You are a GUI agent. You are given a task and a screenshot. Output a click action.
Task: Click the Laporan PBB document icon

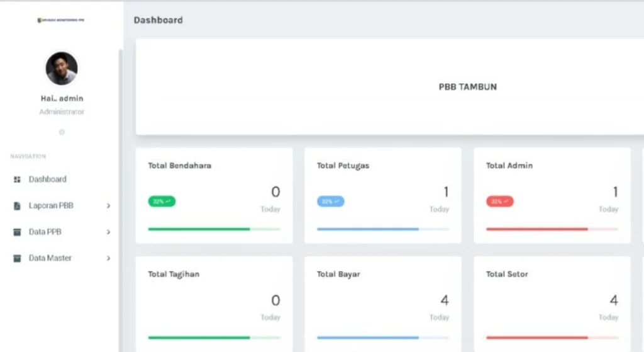pos(17,206)
